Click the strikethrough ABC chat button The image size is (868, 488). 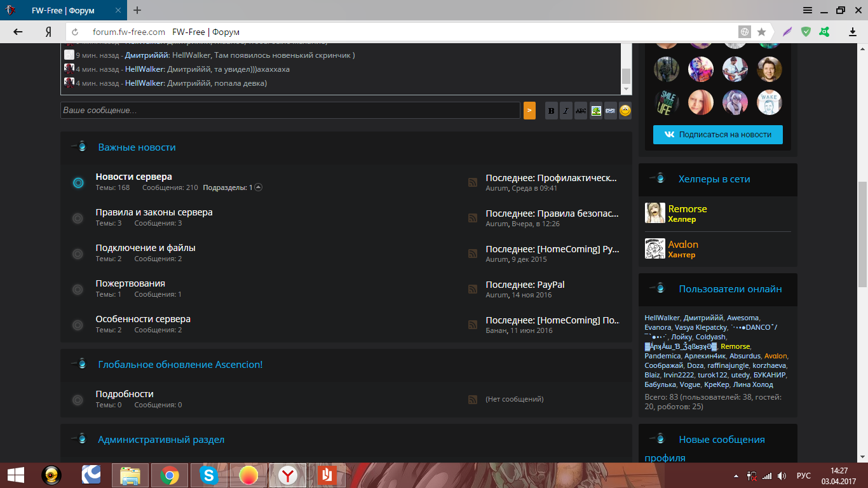(x=581, y=111)
